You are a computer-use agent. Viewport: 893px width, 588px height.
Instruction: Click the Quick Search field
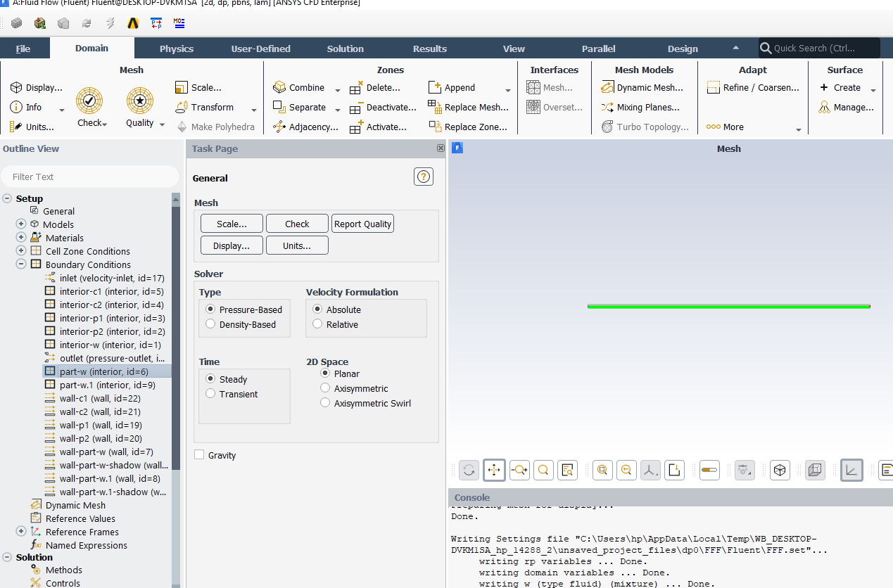click(x=820, y=49)
